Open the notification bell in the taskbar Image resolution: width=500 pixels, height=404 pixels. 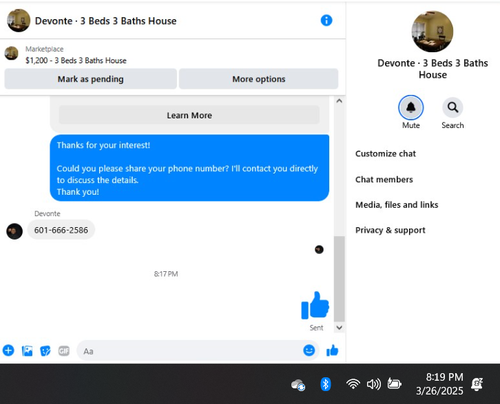click(477, 384)
